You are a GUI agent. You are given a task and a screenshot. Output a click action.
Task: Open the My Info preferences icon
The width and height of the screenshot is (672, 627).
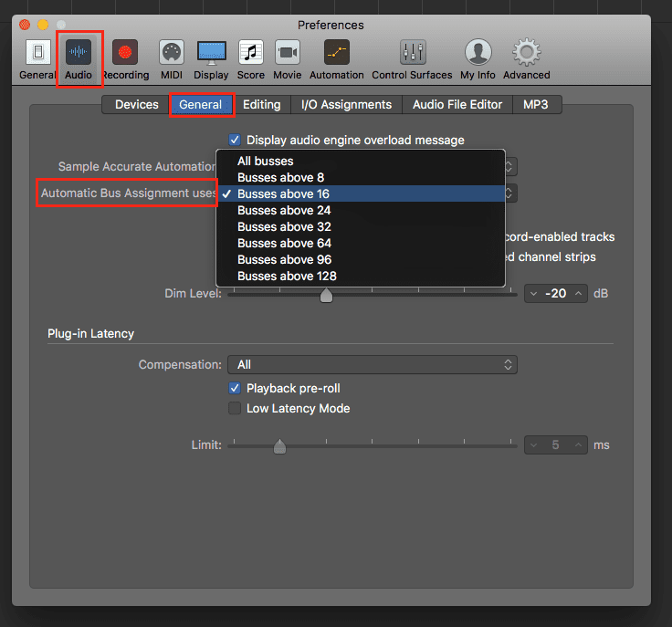click(x=478, y=52)
